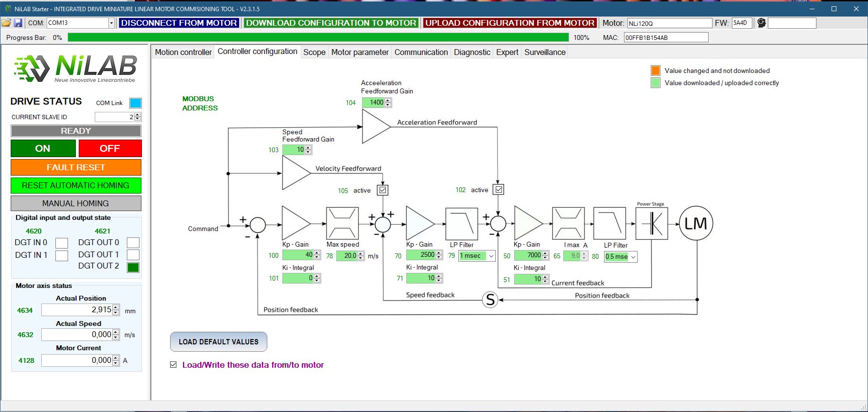Expand the 1 msec LP Filter dropdown

coord(491,256)
